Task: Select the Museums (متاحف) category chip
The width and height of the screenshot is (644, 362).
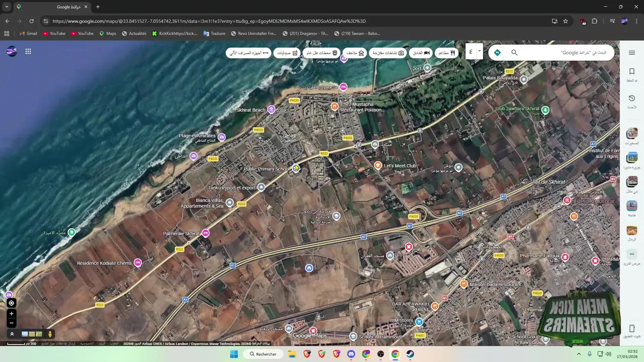Action: click(355, 53)
